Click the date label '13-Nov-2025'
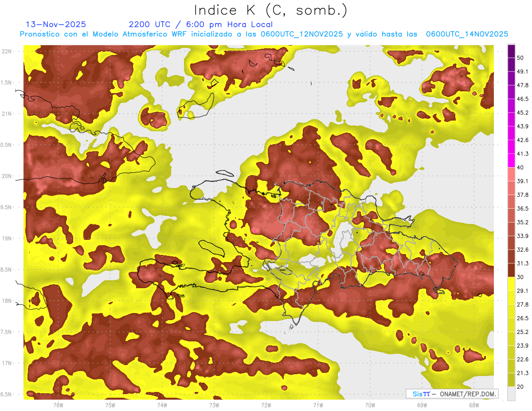The height and width of the screenshot is (411, 532). click(56, 24)
